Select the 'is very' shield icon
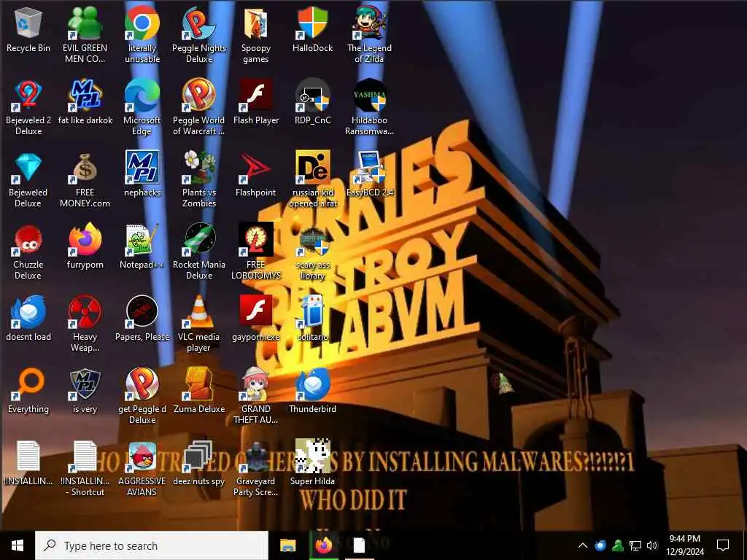 click(85, 391)
